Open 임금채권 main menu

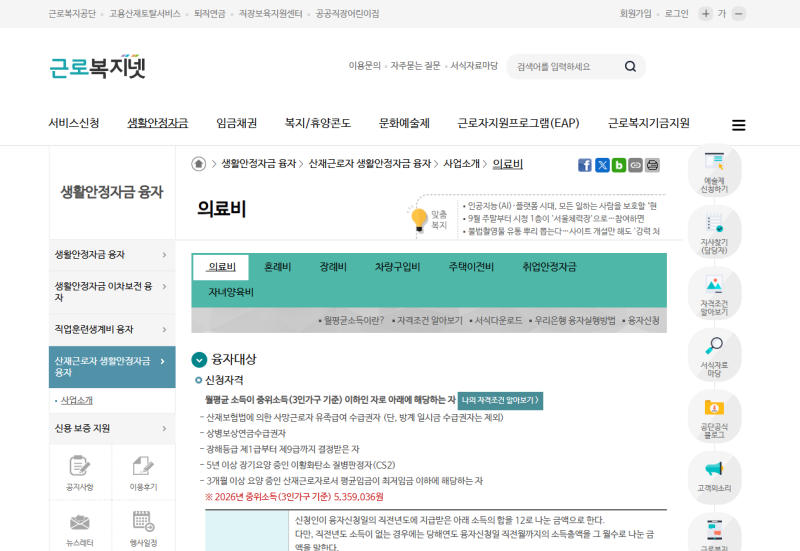[236, 123]
